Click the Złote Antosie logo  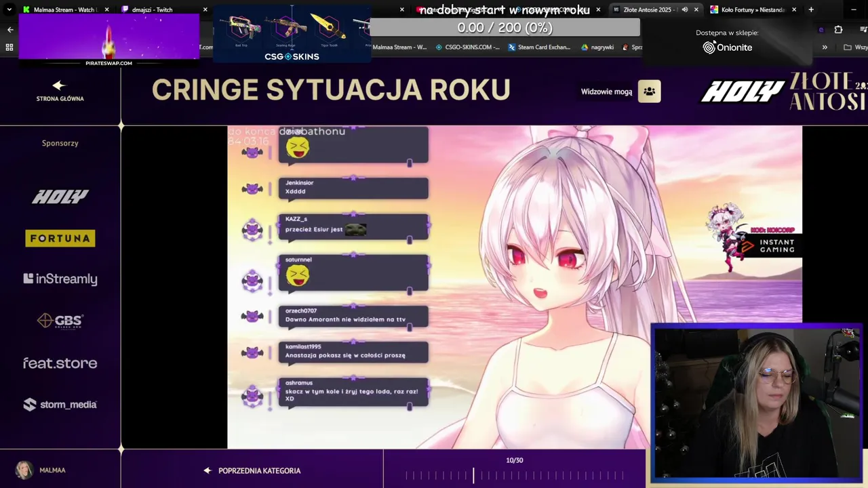828,91
